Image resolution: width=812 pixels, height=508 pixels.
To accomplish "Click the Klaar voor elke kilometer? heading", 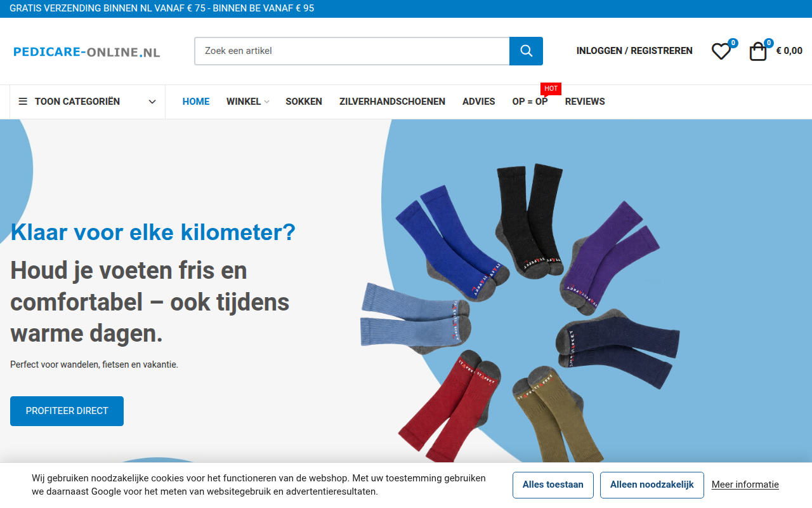I will coord(153,232).
